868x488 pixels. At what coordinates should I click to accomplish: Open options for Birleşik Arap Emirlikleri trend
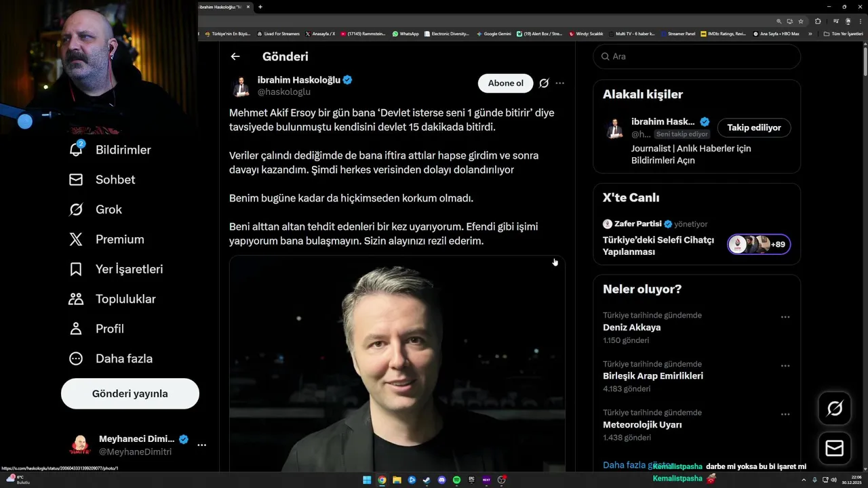(x=785, y=366)
